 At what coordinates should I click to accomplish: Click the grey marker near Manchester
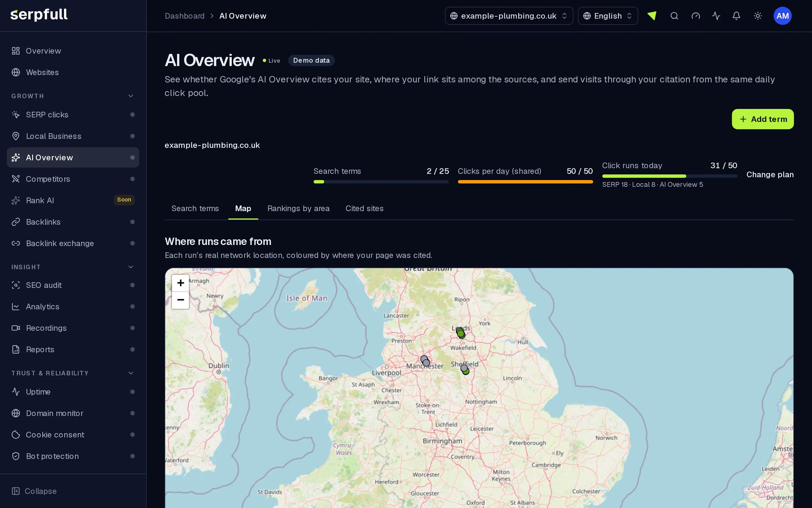click(426, 363)
